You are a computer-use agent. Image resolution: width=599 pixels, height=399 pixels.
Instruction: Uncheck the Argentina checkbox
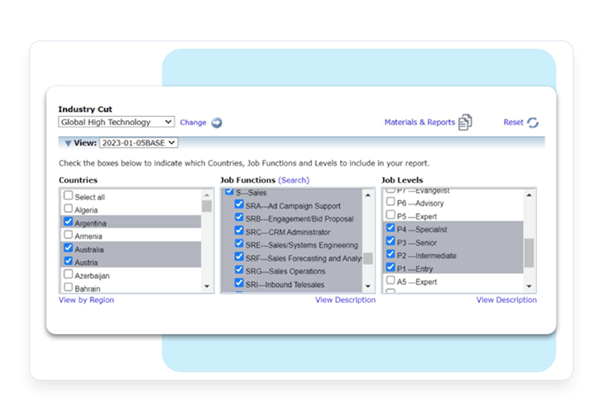click(68, 222)
